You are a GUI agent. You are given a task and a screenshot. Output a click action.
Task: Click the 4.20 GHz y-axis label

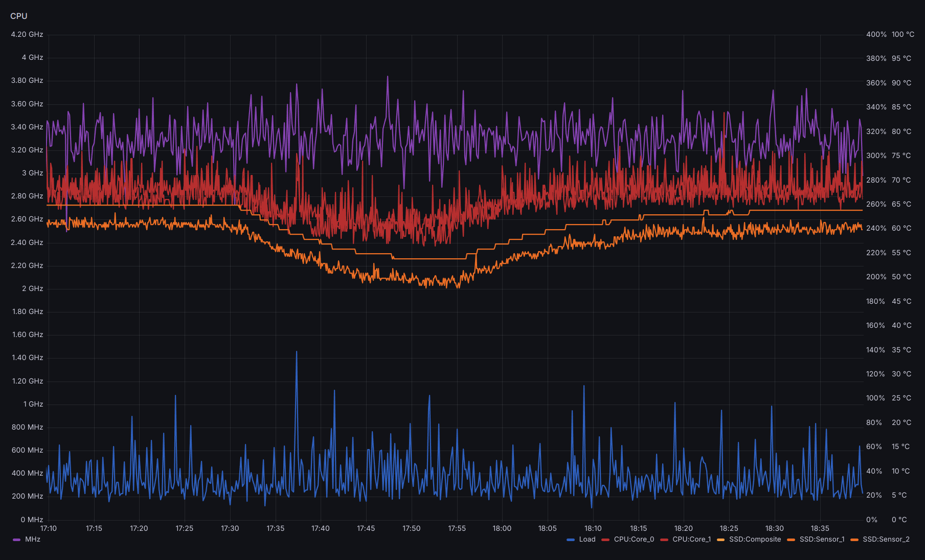27,34
